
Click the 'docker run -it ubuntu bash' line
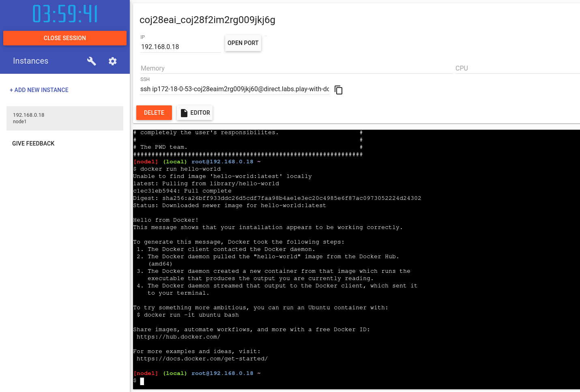point(188,315)
